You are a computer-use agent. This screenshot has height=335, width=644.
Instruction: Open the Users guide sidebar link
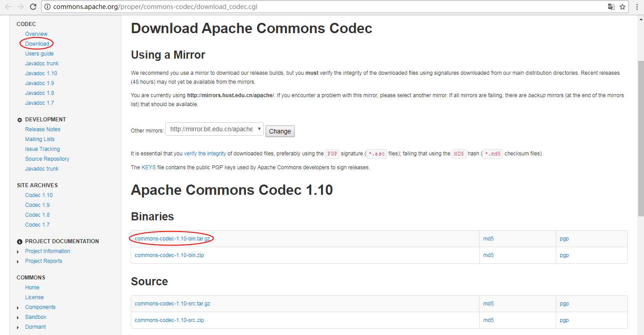(39, 54)
